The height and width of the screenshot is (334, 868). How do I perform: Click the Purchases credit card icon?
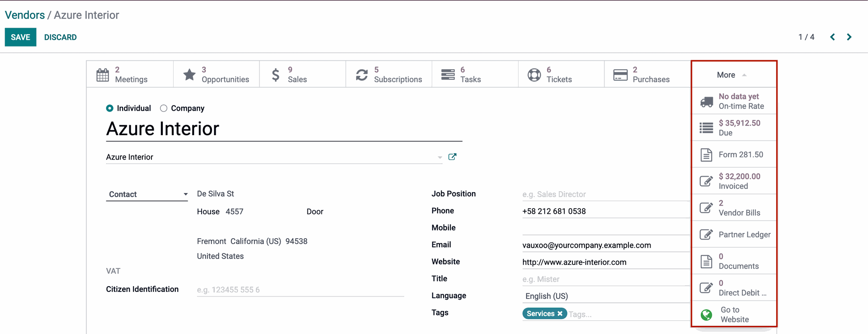coord(620,75)
